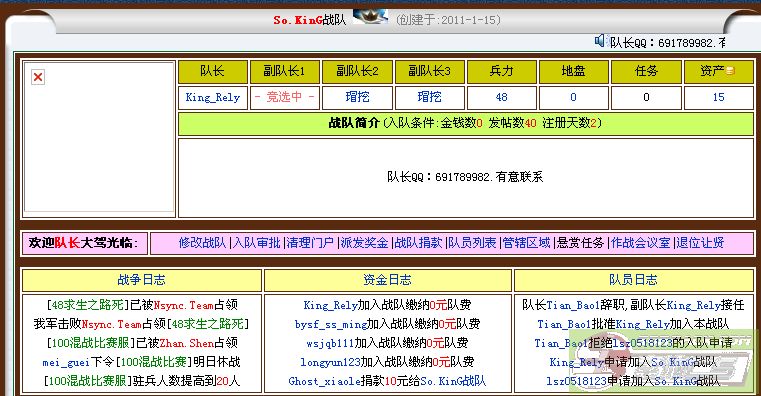Screen dimensions: 761x396
Task: Open 入队审批 menu link
Action: [x=257, y=243]
